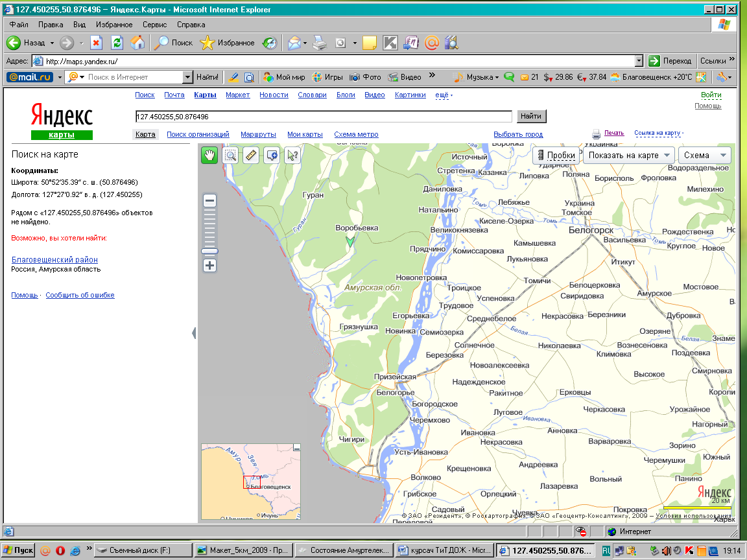Open the Карта tab
The height and width of the screenshot is (560, 747).
click(x=145, y=134)
